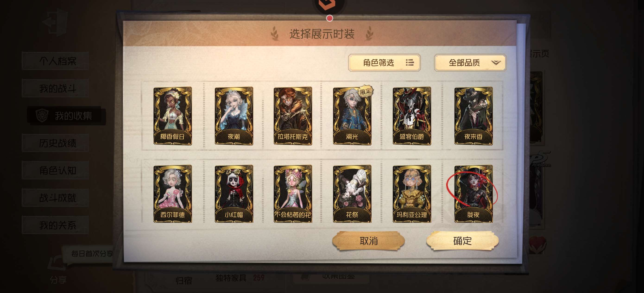Pick the limited 湖光 costume card
644x293 pixels.
(352, 116)
